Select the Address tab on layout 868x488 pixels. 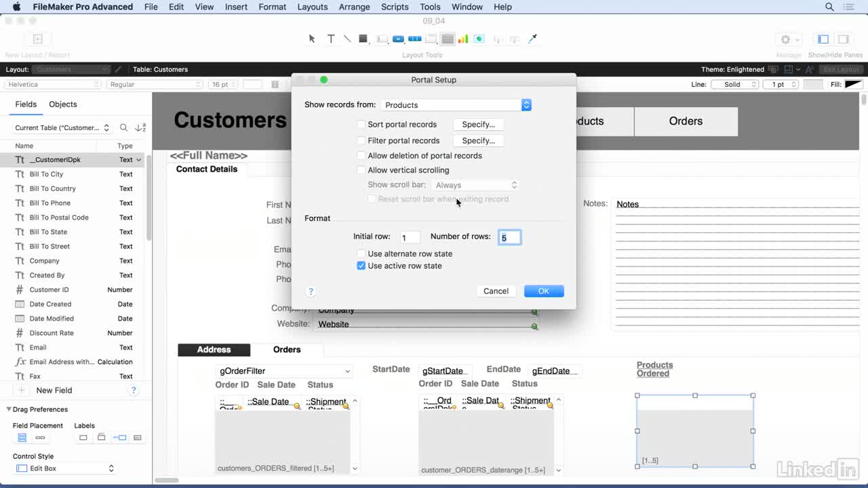click(x=214, y=350)
